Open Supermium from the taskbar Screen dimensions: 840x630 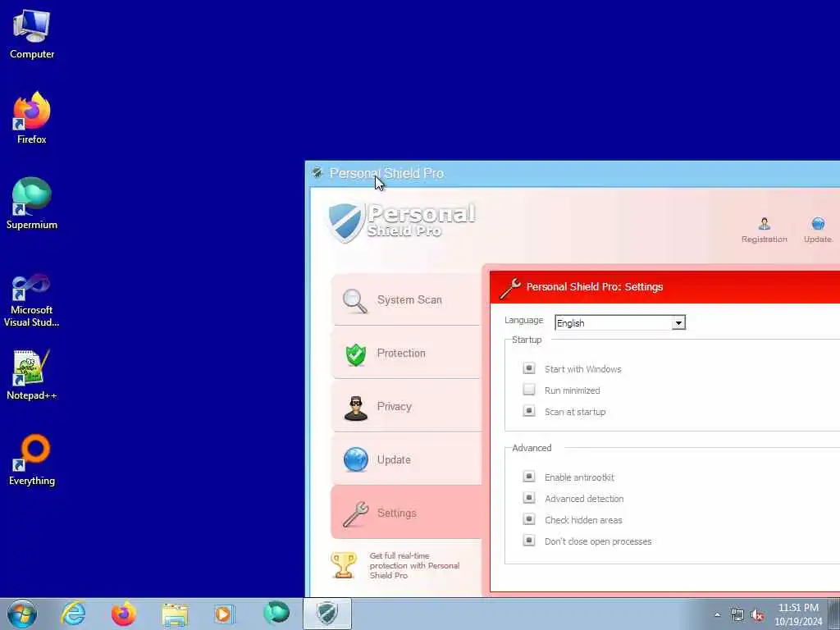(276, 614)
